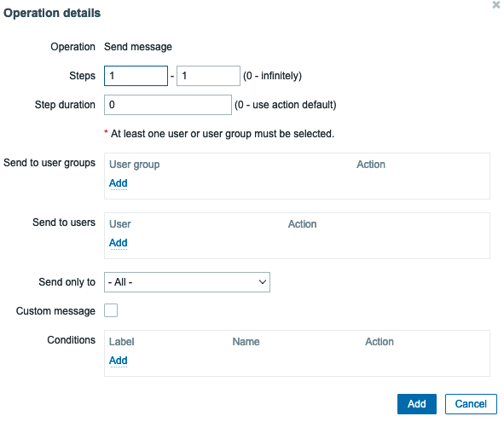The height and width of the screenshot is (422, 504).
Task: Click the 'Send to users' label
Action: [64, 223]
